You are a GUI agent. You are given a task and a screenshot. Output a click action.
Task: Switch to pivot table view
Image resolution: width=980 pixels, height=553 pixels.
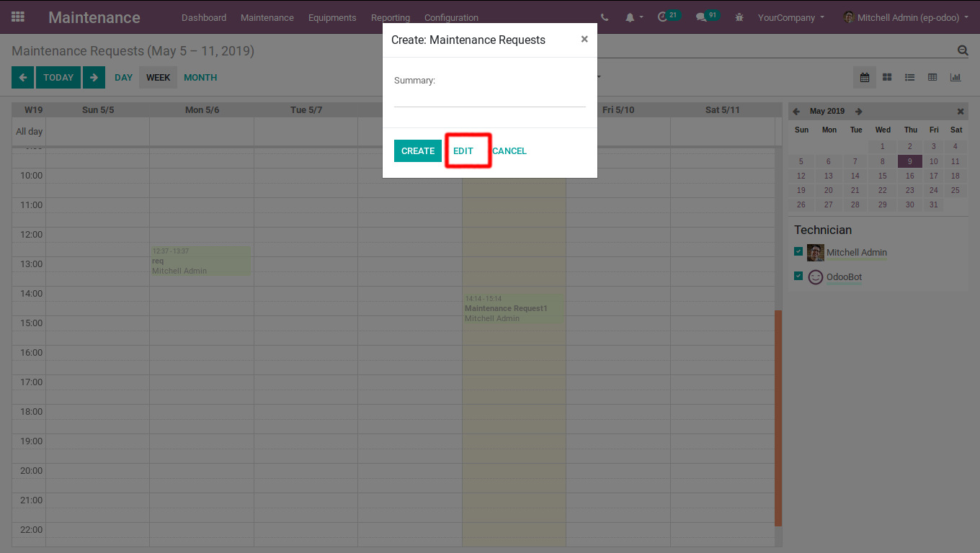(932, 77)
